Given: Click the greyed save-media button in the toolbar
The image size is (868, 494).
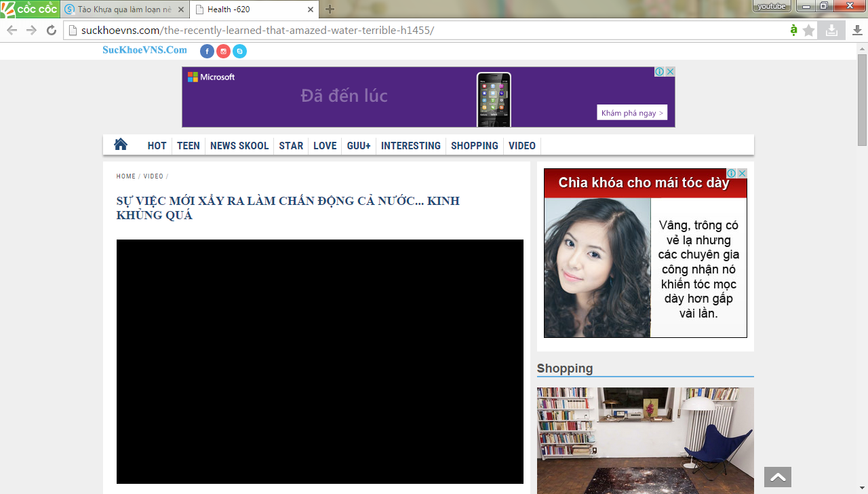Looking at the screenshot, I should [831, 30].
